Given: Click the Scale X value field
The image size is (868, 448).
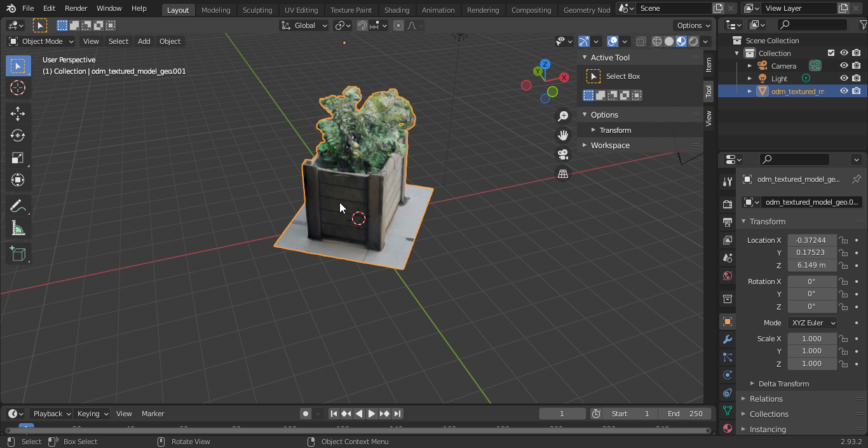Looking at the screenshot, I should [811, 339].
